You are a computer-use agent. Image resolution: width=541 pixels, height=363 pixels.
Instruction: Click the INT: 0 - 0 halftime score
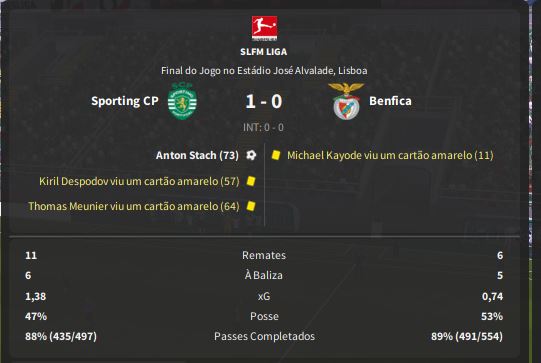264,127
